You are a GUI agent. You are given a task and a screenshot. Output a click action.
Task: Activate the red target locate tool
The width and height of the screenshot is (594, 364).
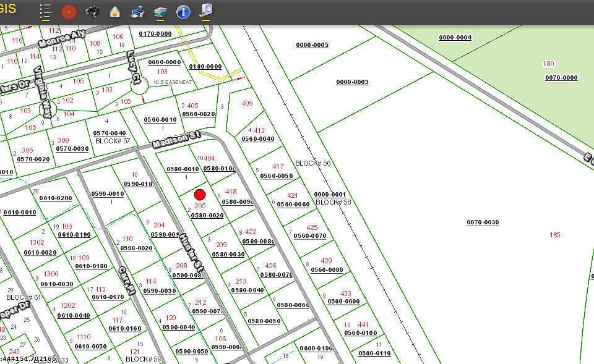[69, 12]
